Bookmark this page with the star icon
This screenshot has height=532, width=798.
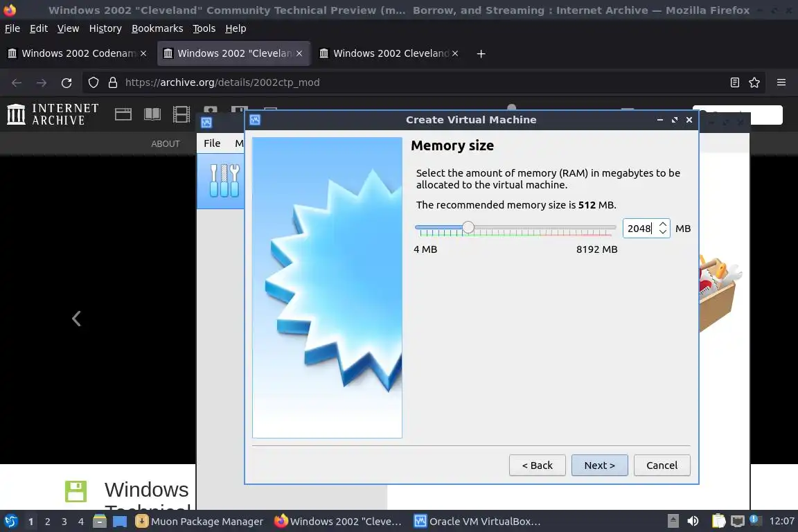coord(754,82)
